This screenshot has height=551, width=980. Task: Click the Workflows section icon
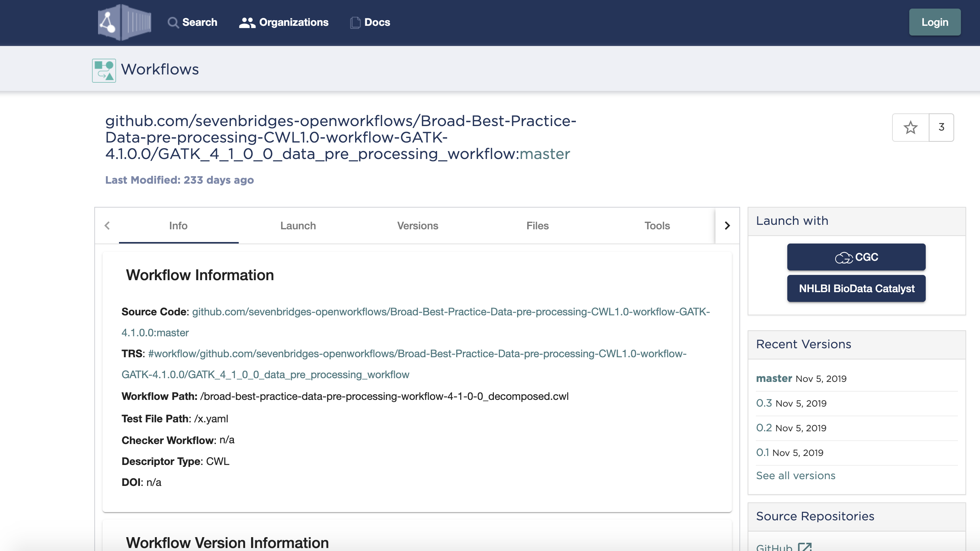(104, 70)
